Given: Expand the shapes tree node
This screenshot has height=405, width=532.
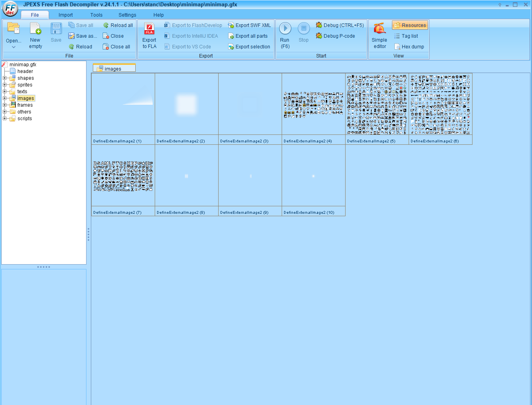Looking at the screenshot, I should click(4, 78).
